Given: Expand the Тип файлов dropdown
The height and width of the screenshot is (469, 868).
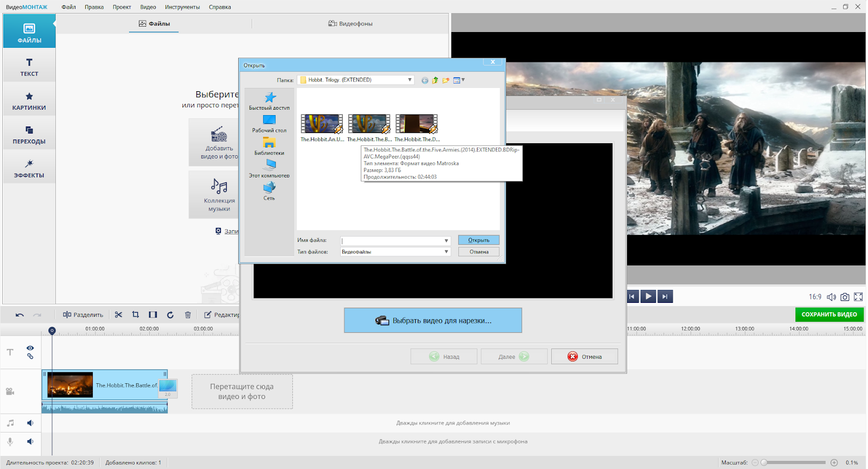Looking at the screenshot, I should [x=446, y=252].
